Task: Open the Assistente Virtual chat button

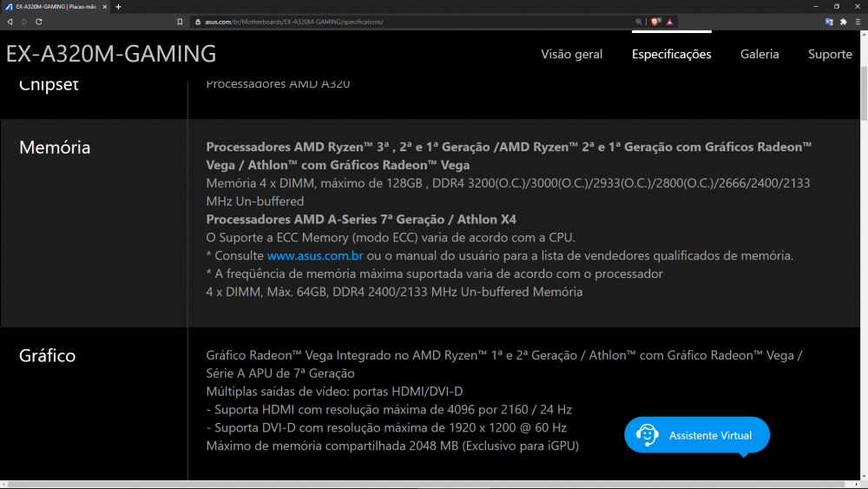Action: [x=697, y=434]
